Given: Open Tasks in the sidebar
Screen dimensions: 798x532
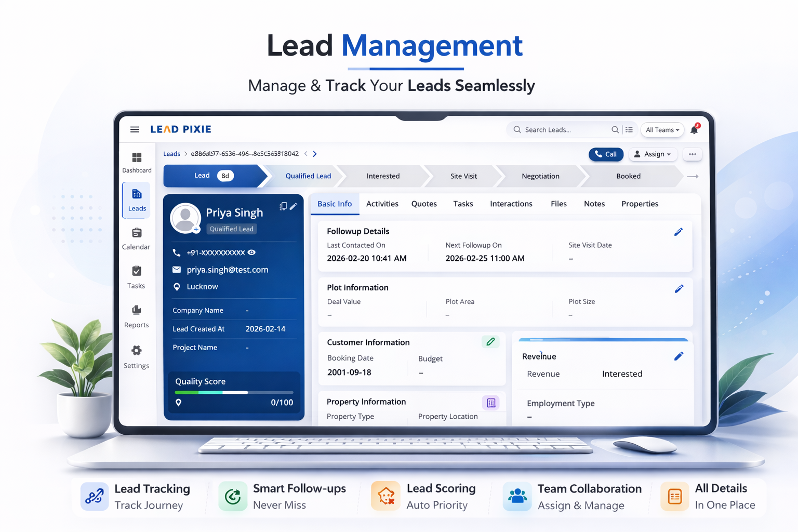Looking at the screenshot, I should coord(136,277).
